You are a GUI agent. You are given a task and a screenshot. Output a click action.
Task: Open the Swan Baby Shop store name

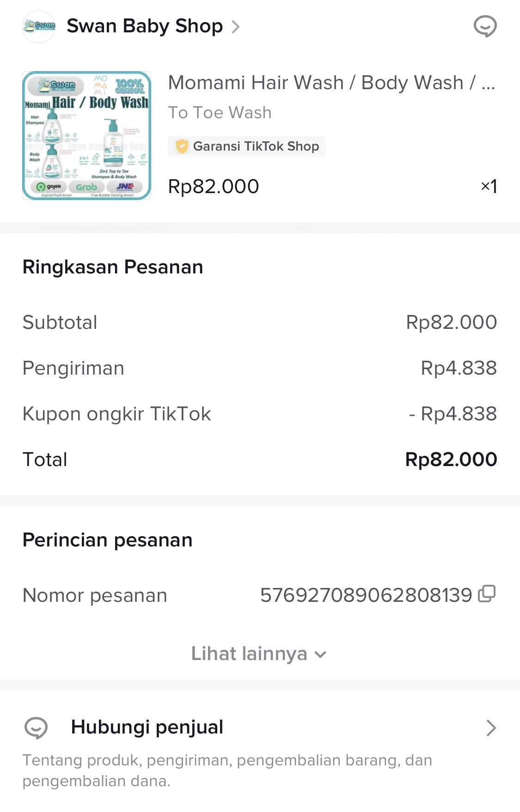point(145,26)
